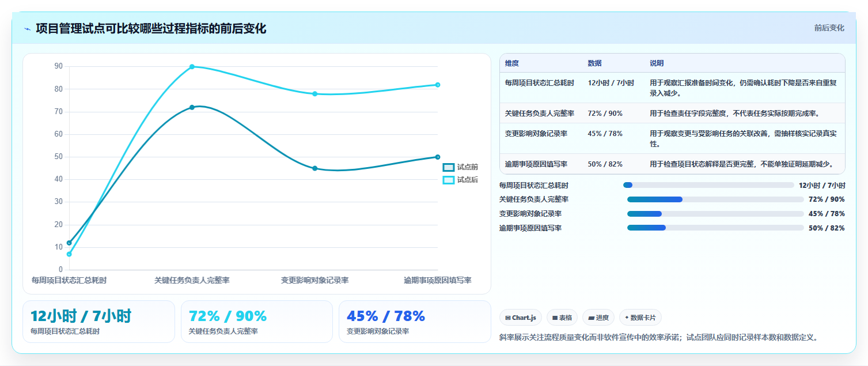Click table cell 50% / 82%
Viewport: 868px width, 366px height.
605,164
